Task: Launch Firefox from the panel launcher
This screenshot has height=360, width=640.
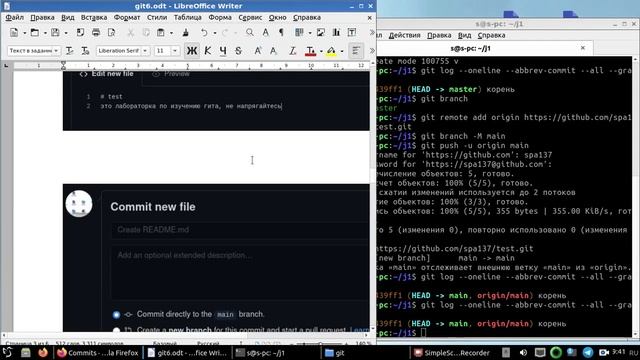Action: pyautogui.click(x=43, y=352)
